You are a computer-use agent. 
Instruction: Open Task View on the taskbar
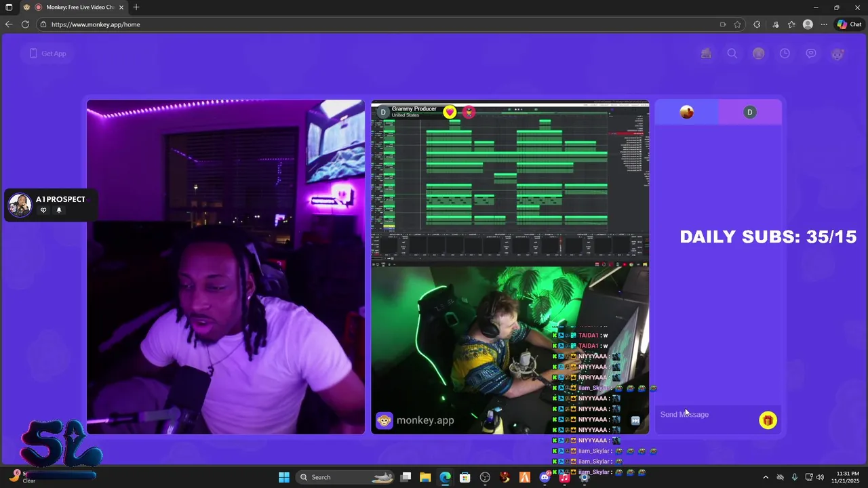(x=406, y=477)
